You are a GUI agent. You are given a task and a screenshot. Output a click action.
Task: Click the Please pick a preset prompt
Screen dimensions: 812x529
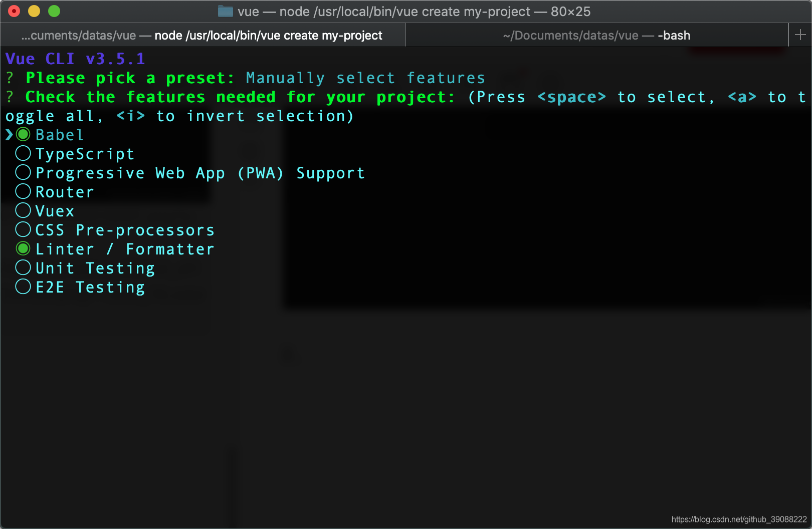(x=130, y=78)
